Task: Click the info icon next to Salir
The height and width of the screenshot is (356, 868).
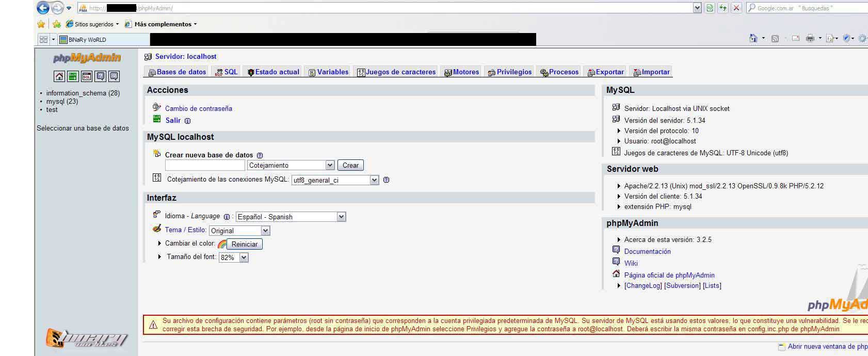Action: tap(187, 121)
